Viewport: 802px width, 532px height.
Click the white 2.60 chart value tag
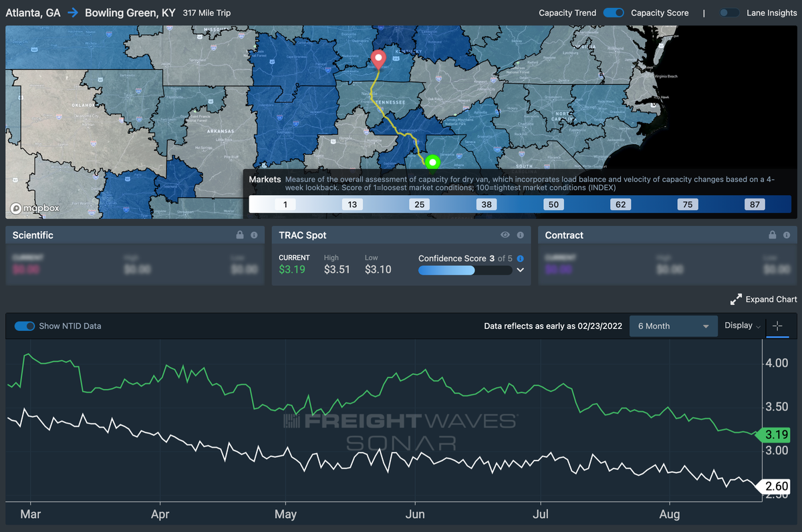tap(774, 487)
